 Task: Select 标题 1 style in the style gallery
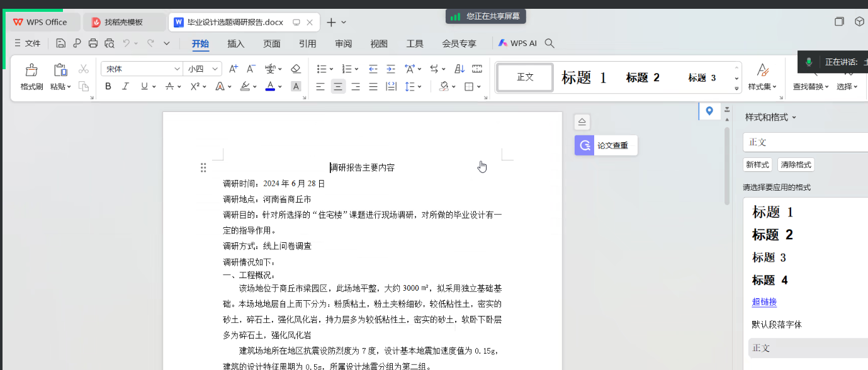coord(583,77)
